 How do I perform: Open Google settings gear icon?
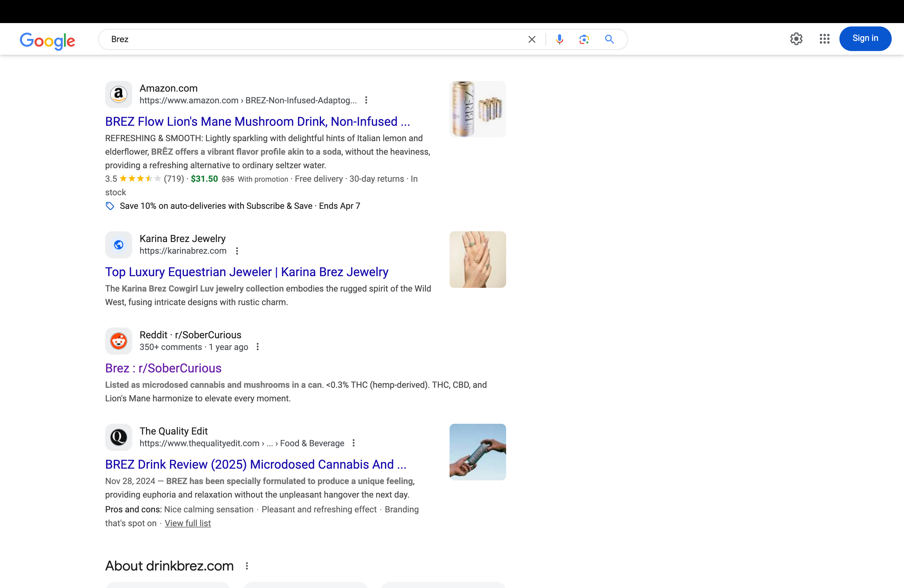point(796,39)
